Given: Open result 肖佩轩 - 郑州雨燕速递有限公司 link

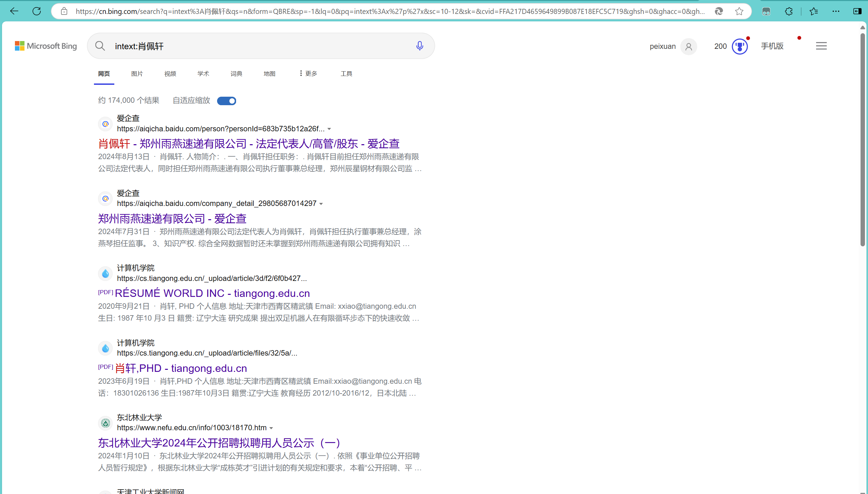Looking at the screenshot, I should point(249,144).
